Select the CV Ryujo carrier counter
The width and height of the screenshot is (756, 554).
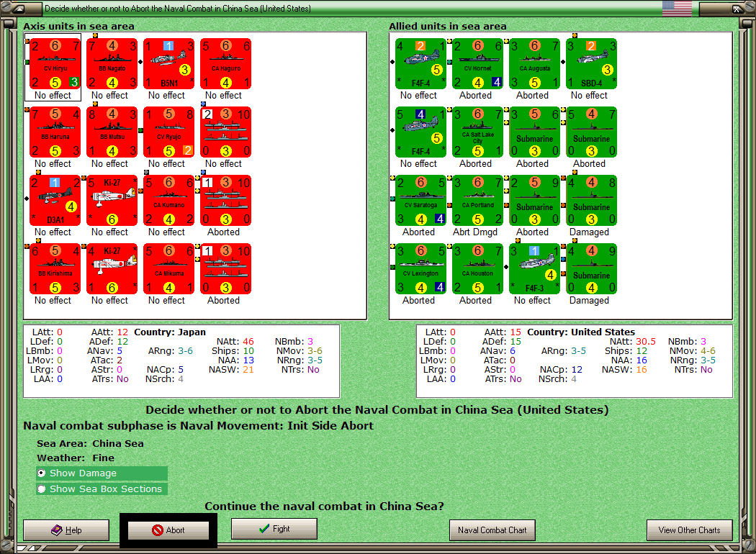pos(169,132)
